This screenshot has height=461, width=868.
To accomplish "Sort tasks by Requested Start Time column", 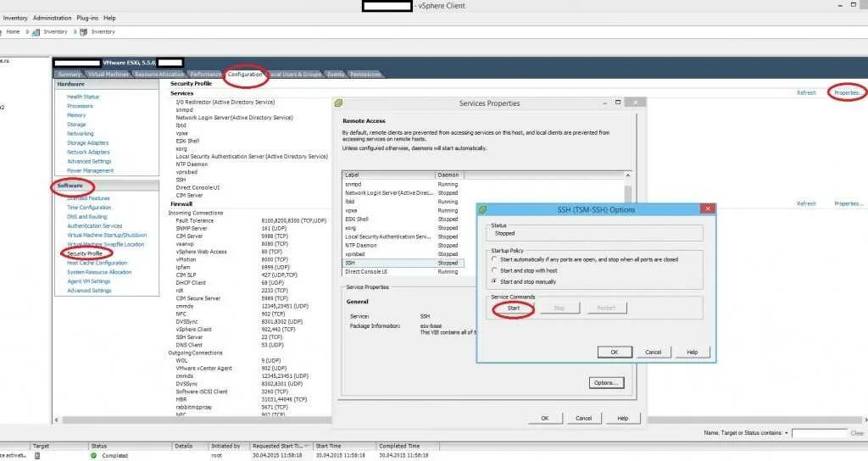I will coord(281,446).
